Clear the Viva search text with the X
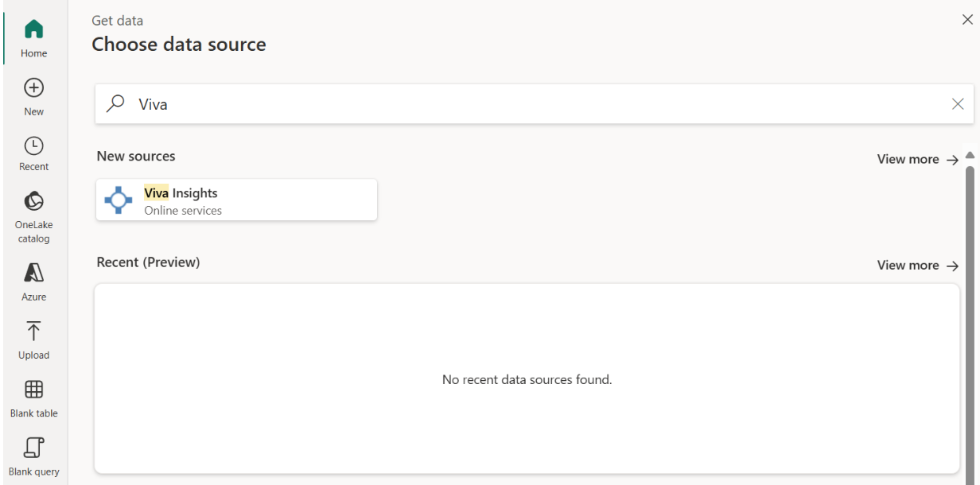Screen dimensions: 980x485 coord(958,104)
